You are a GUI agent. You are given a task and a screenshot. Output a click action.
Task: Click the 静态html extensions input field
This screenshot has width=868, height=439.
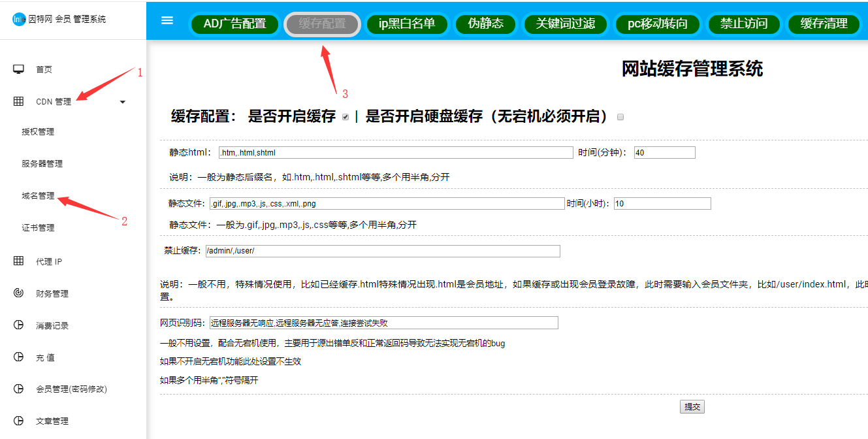point(396,153)
